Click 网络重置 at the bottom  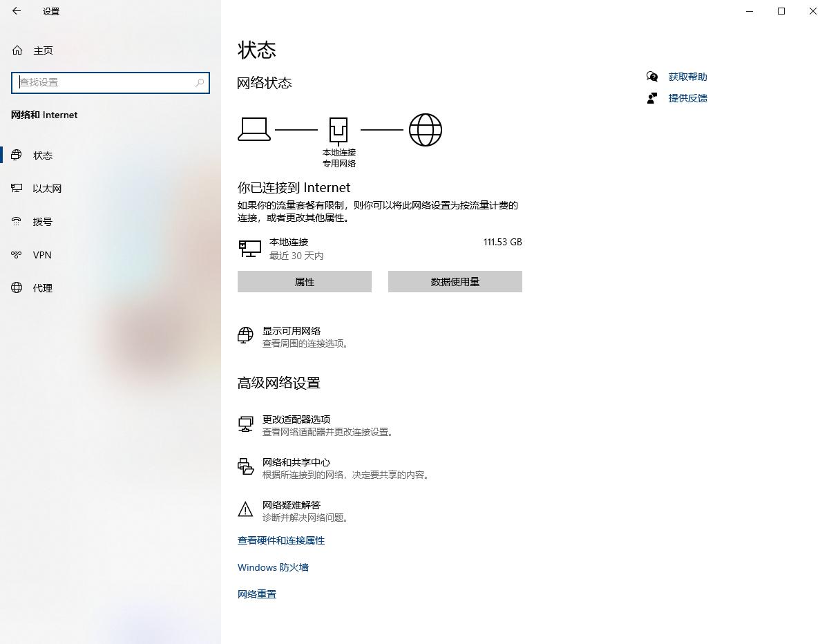[256, 594]
